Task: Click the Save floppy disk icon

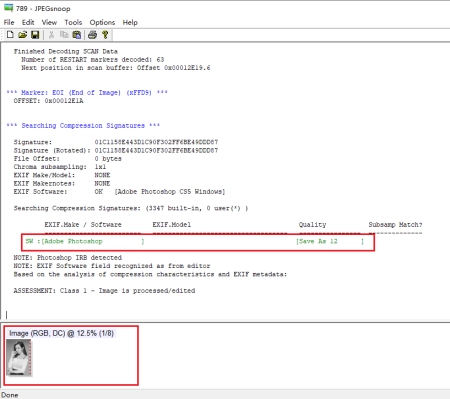Action: pyautogui.click(x=35, y=35)
